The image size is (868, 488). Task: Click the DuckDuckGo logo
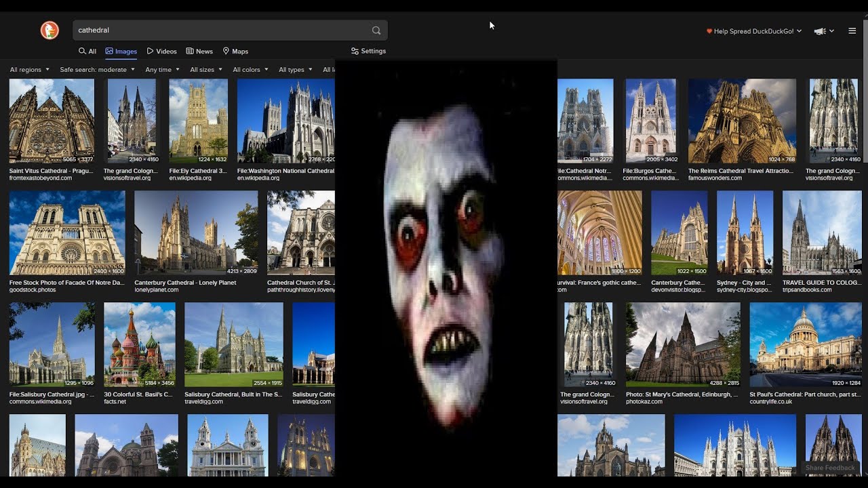50,30
